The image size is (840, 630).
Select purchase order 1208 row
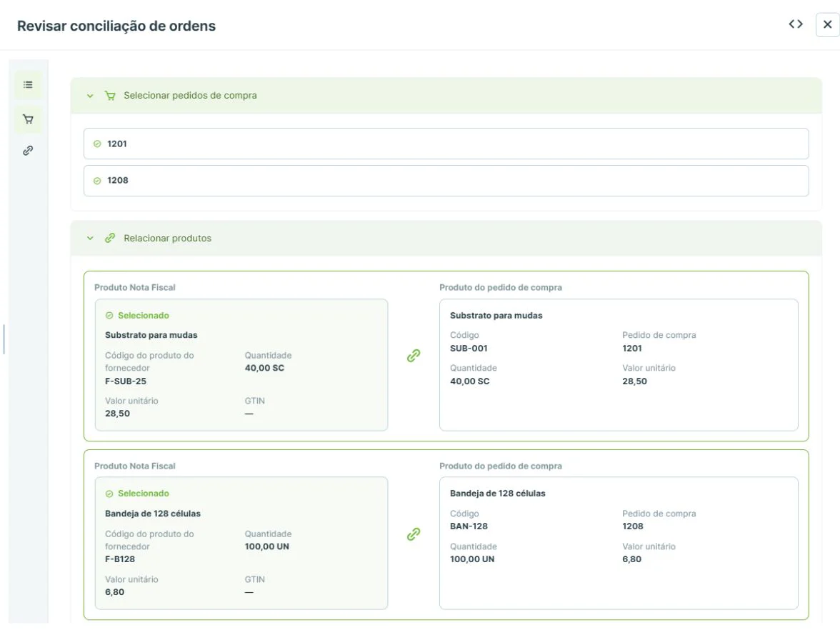[446, 181]
